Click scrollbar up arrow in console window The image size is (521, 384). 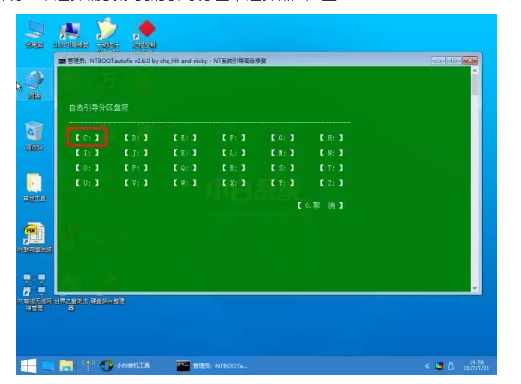(475, 71)
